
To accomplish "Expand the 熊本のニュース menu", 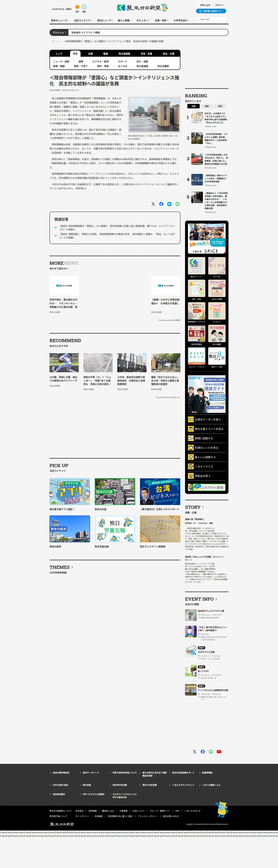I will tap(60, 21).
